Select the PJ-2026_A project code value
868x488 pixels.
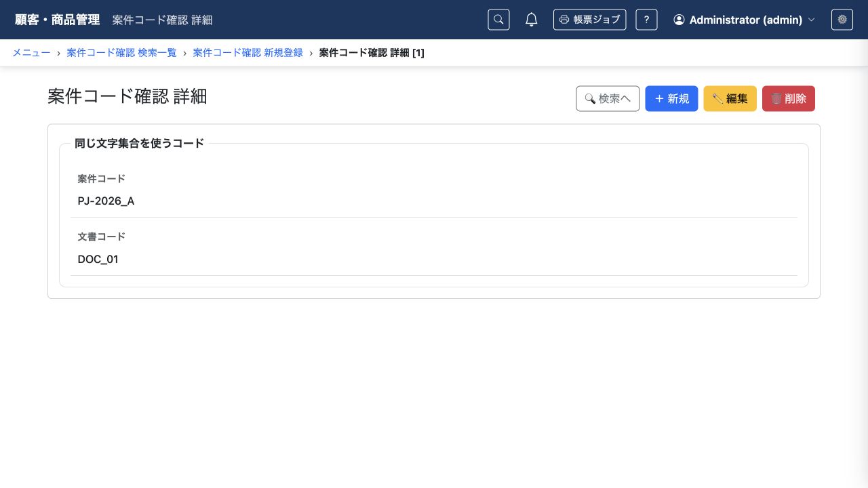point(106,201)
